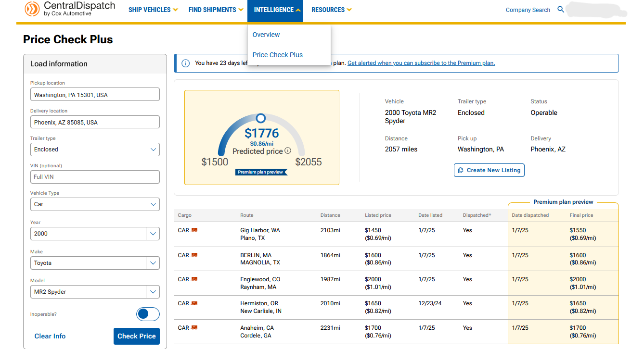
Task: Click truck icon in Englewood, CO row
Action: 194,279
